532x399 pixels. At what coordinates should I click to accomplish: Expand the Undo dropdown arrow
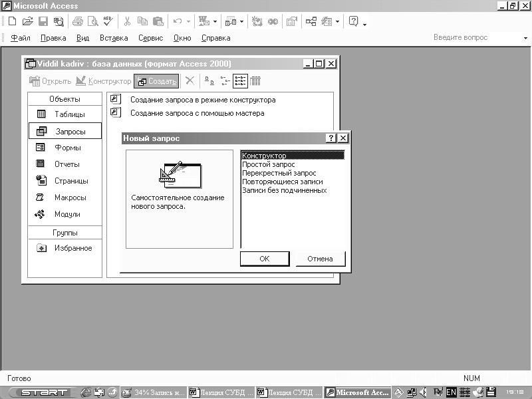click(x=188, y=22)
